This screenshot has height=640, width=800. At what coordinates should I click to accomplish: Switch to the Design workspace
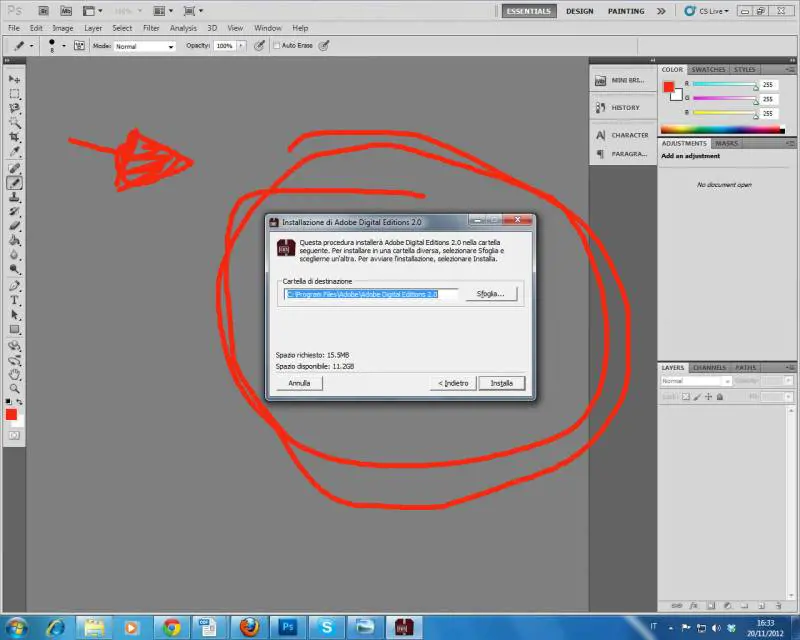pyautogui.click(x=580, y=11)
